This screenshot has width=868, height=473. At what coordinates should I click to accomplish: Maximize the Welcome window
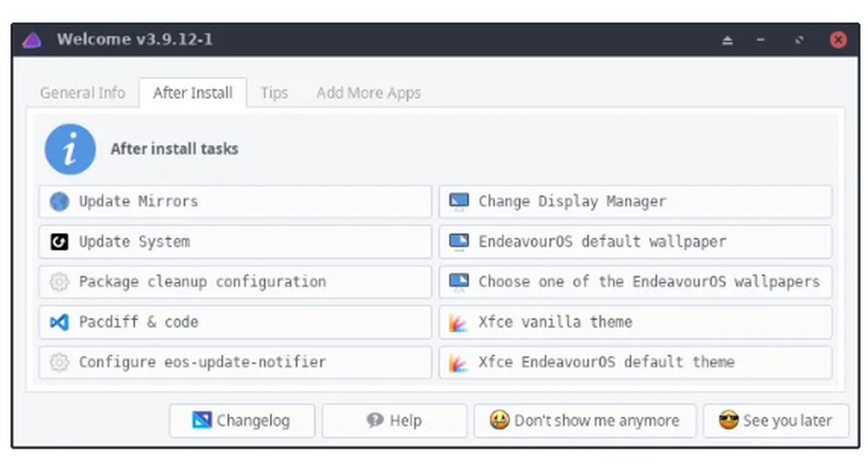pos(799,40)
